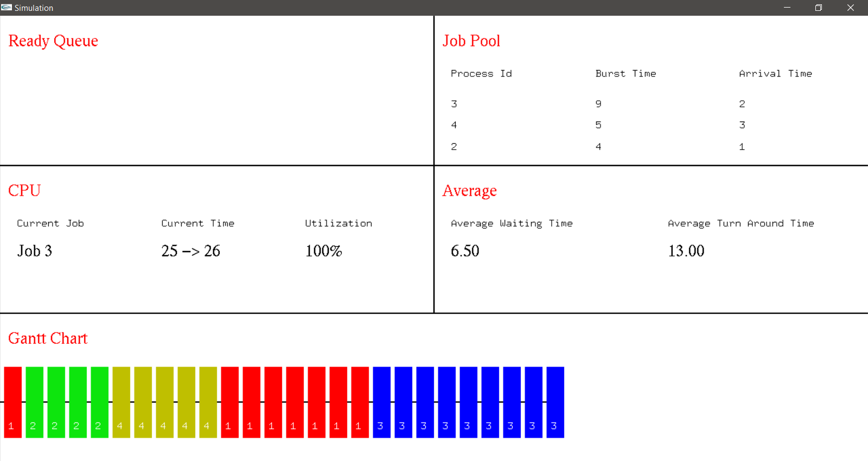Click arrival time value 1

tap(742, 146)
